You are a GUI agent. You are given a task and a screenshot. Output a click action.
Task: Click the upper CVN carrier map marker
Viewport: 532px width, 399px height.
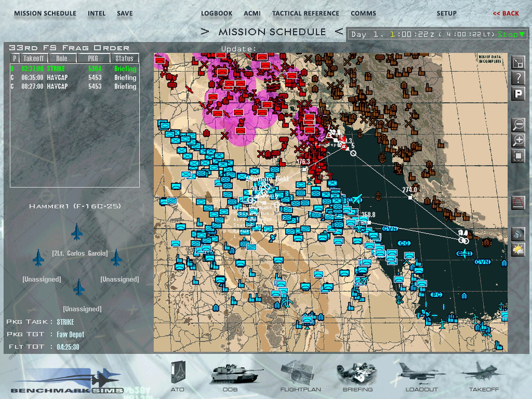390,229
